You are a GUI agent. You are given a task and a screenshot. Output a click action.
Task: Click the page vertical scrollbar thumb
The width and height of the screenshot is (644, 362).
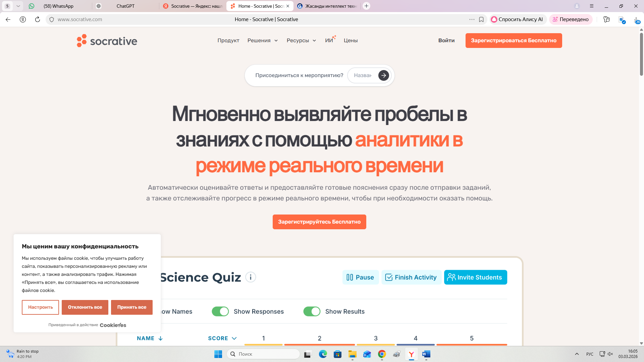[x=641, y=54]
